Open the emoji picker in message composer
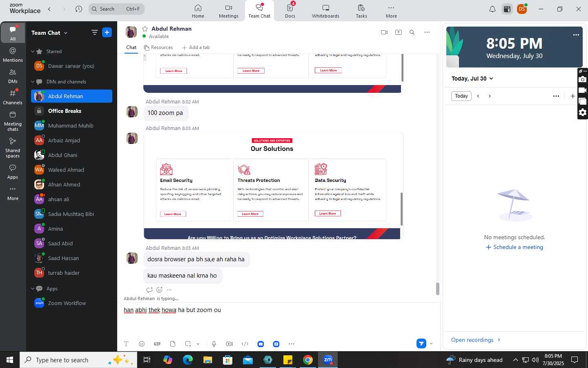Screen dimensions: 588x368 click(142, 344)
